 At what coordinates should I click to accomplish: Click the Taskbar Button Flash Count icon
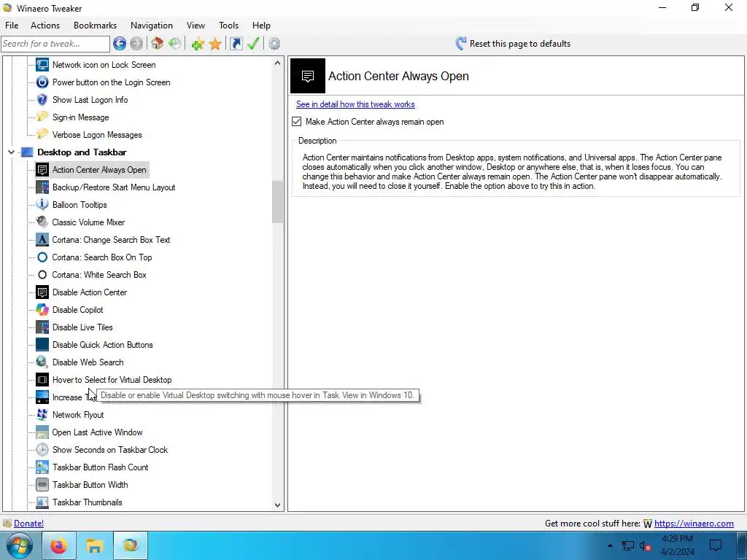click(x=42, y=467)
